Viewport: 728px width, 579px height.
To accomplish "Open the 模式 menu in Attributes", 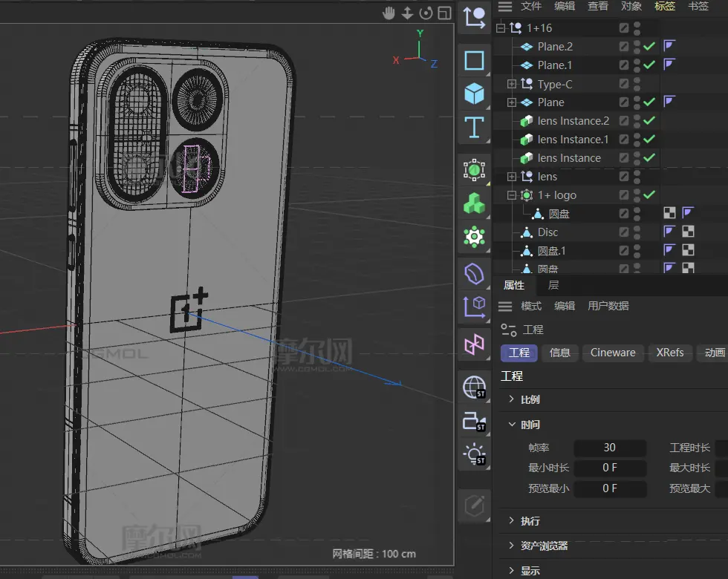I will [531, 306].
